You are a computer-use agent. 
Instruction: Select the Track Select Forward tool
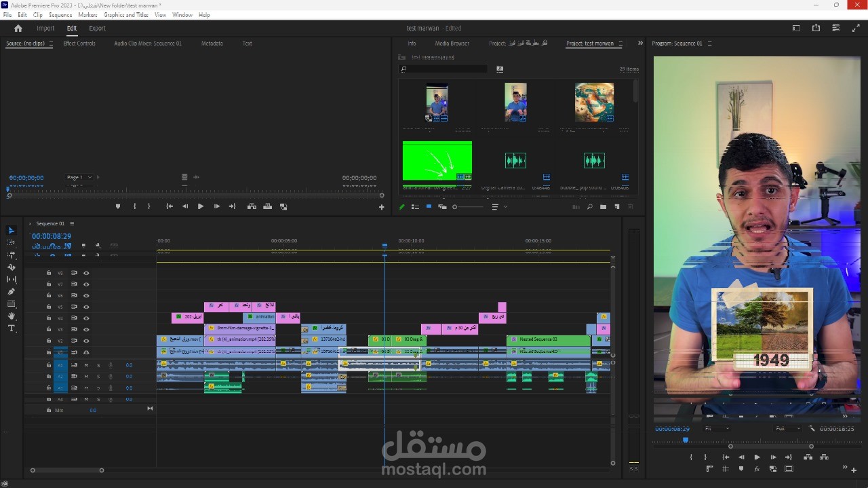[x=11, y=242]
